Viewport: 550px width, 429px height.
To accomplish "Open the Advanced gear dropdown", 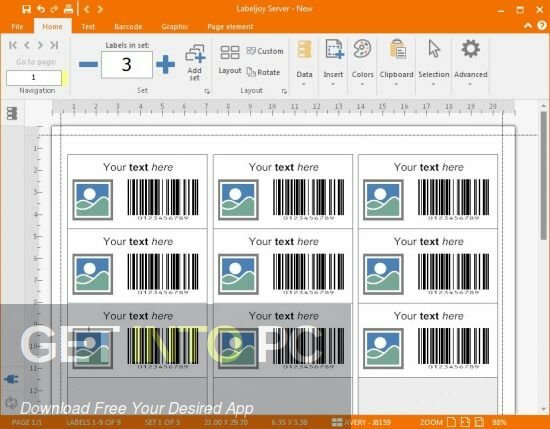I will tap(470, 63).
